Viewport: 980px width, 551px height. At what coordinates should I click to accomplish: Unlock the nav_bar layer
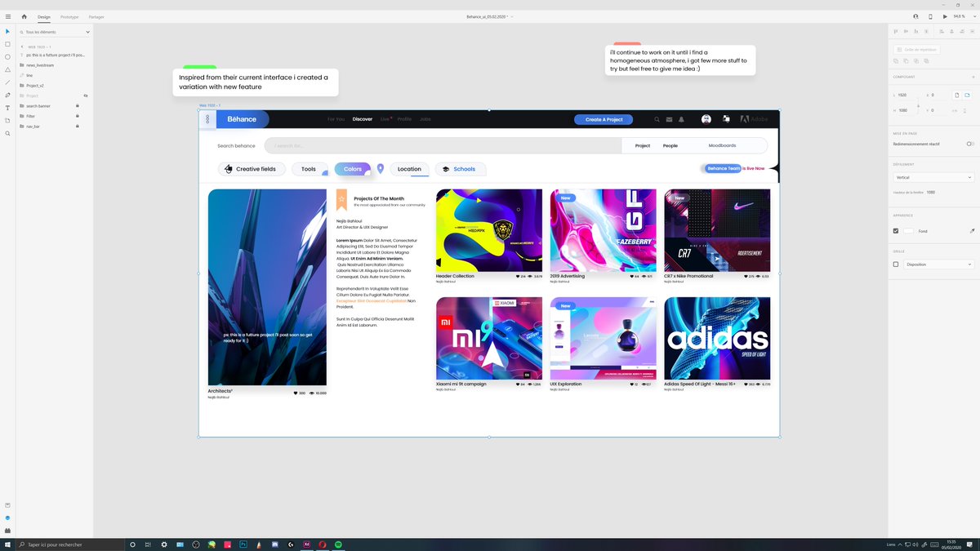[77, 127]
